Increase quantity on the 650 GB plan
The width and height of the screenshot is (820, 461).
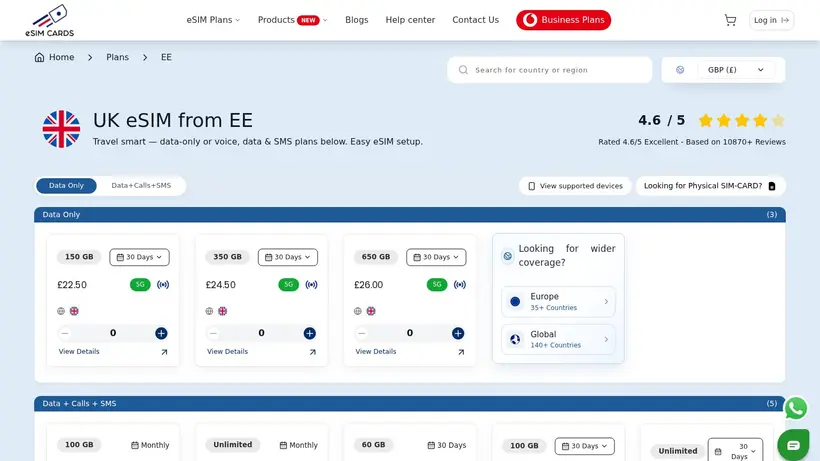point(458,333)
